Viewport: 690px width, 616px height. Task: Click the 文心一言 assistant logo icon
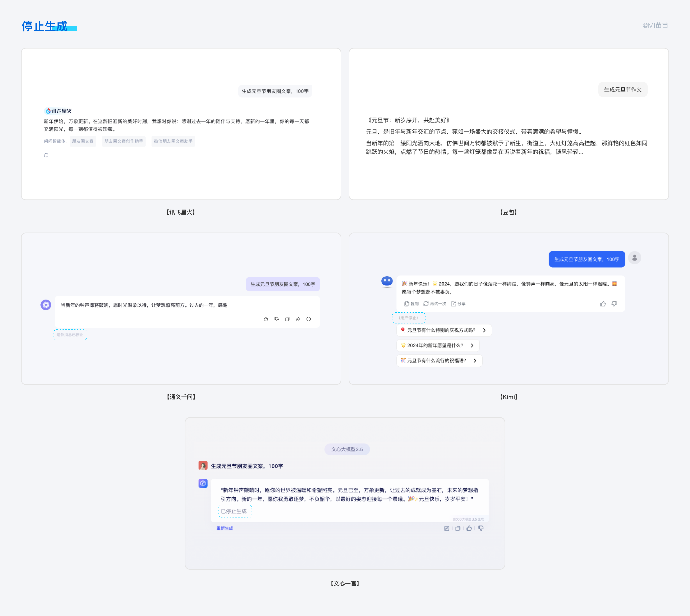click(203, 483)
